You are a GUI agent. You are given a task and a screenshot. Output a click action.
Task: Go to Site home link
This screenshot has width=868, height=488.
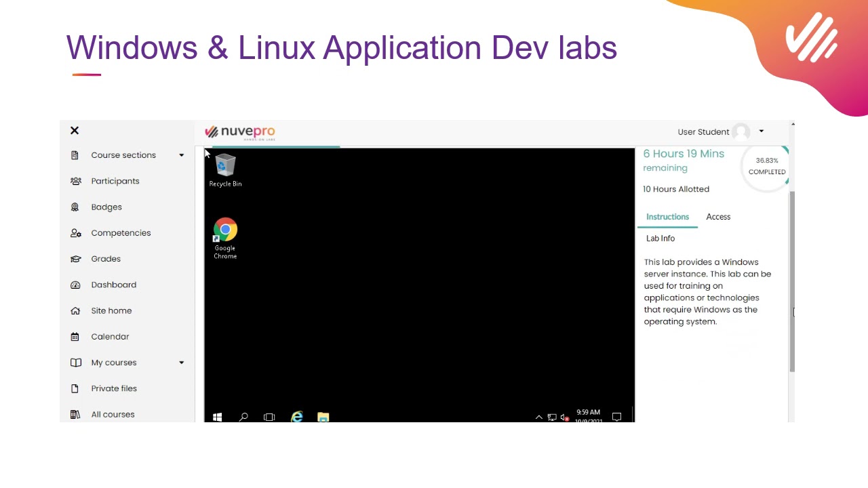[111, 310]
